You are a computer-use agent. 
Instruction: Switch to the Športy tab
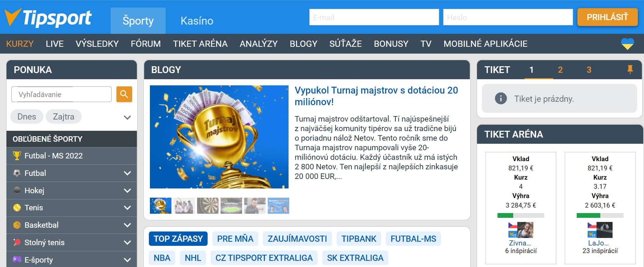coord(138,20)
